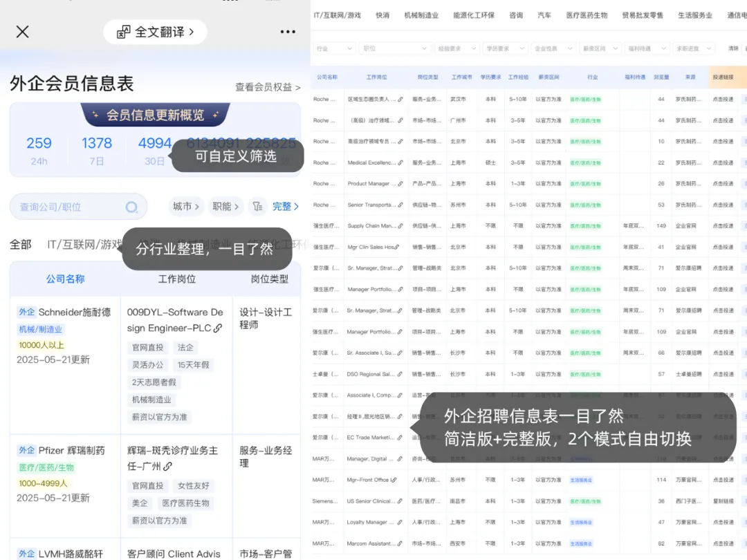Click the 官网直投 tag in Schneider job
Screen dimensions: 747x560
(148, 348)
